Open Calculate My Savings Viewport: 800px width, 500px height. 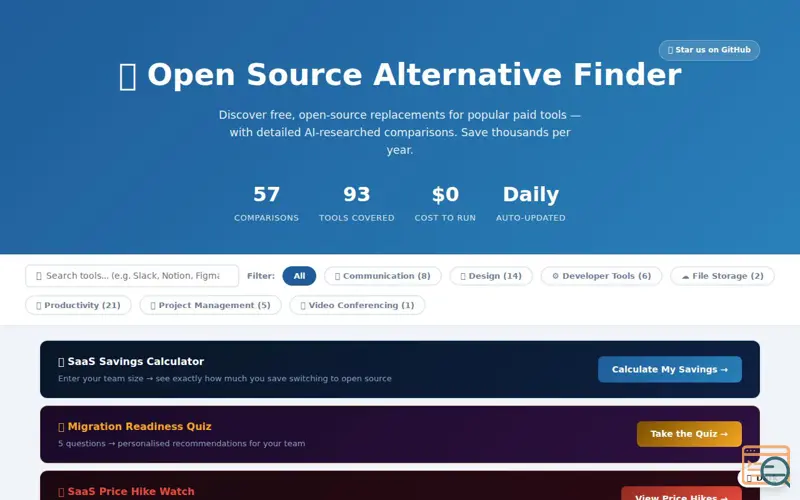coord(670,369)
